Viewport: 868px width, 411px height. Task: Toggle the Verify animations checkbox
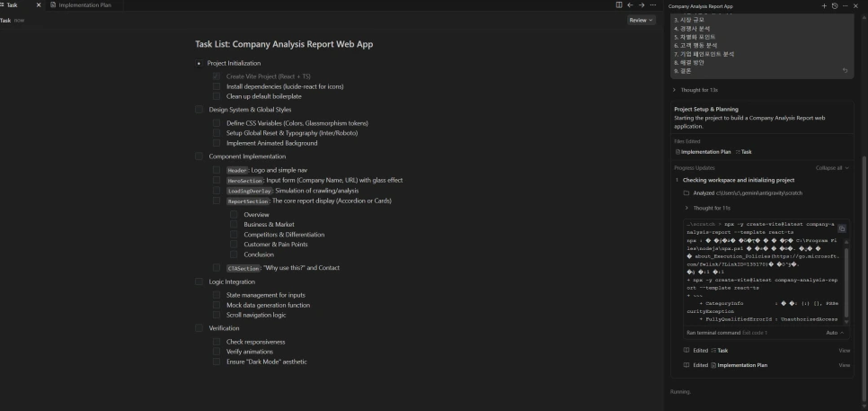pos(217,352)
